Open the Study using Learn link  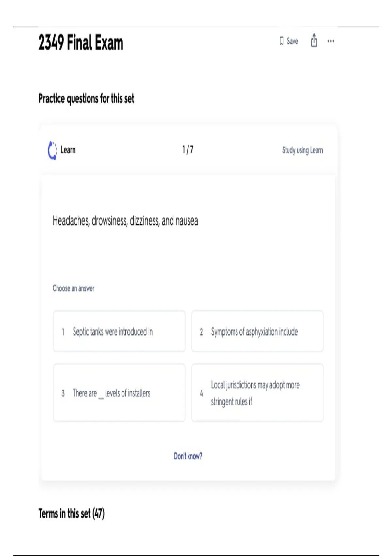[x=302, y=150]
